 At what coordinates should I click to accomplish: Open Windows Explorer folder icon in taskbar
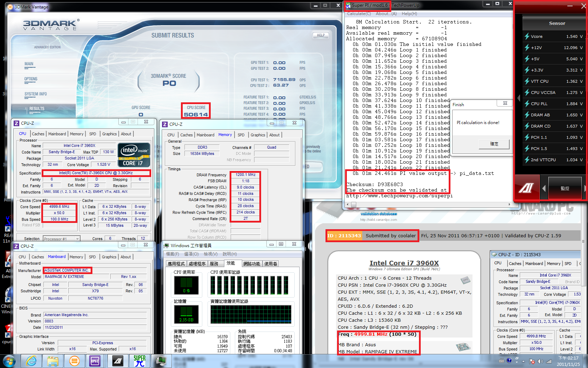tap(52, 361)
